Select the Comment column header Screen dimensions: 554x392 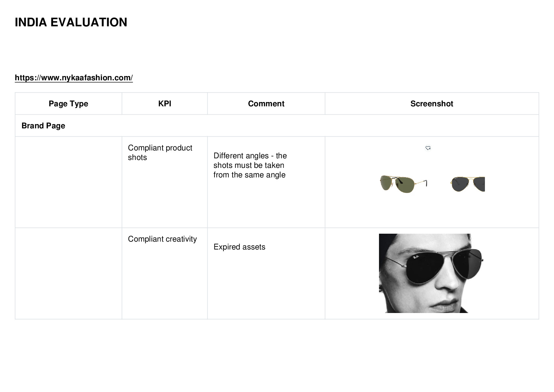click(266, 104)
